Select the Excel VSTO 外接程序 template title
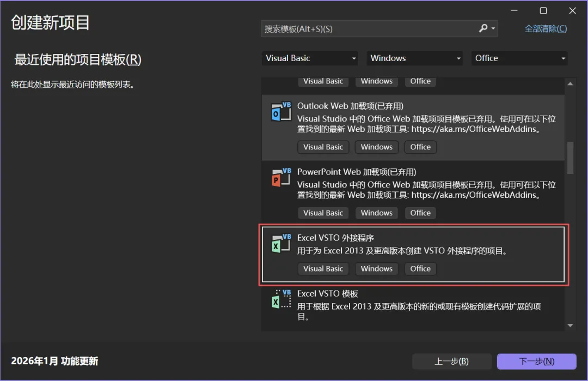 tap(335, 238)
